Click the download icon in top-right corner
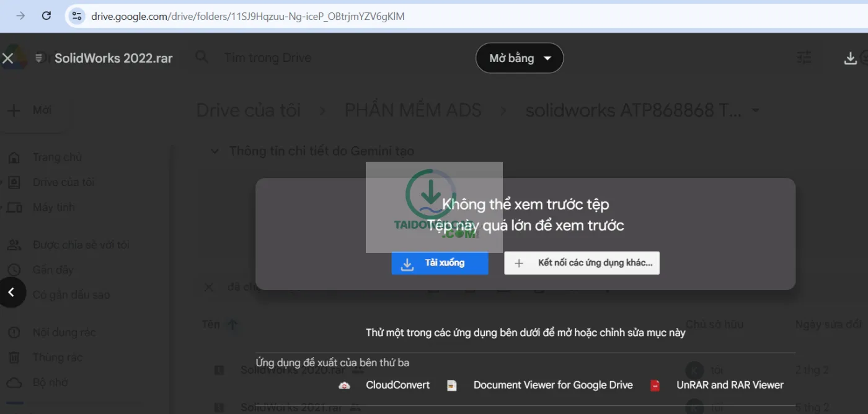 tap(850, 58)
